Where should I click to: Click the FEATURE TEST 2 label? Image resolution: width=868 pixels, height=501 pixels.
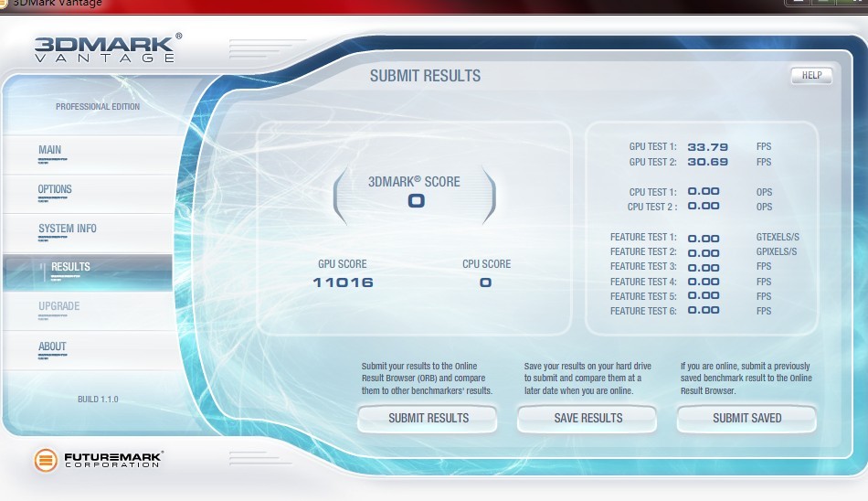tap(643, 251)
